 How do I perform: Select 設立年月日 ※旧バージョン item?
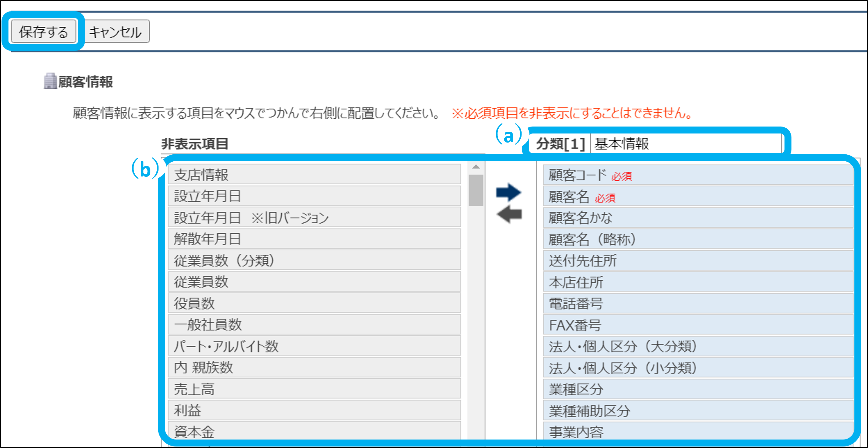click(x=314, y=217)
